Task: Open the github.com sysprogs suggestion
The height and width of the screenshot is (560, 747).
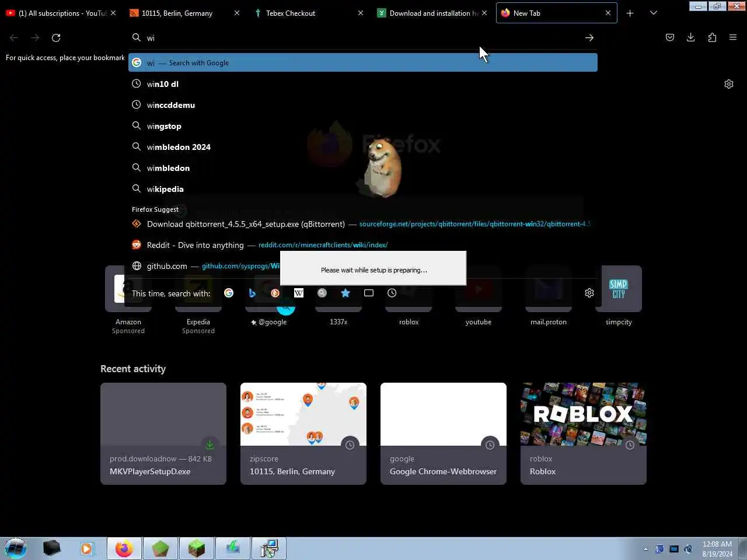Action: click(204, 266)
